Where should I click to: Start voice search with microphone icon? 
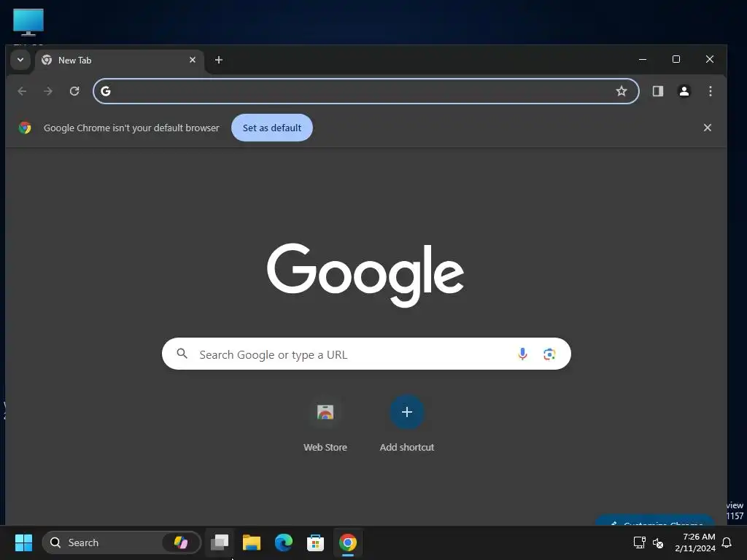[x=522, y=354]
